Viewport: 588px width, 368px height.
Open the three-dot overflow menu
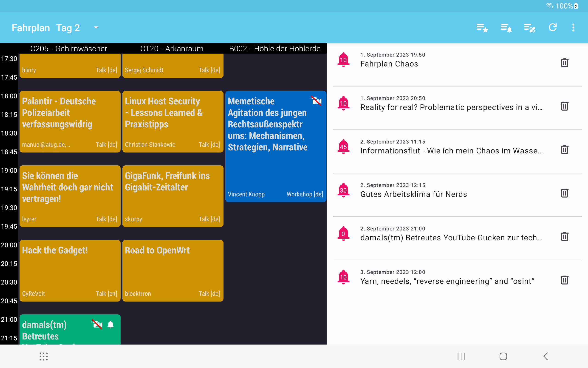pos(574,28)
